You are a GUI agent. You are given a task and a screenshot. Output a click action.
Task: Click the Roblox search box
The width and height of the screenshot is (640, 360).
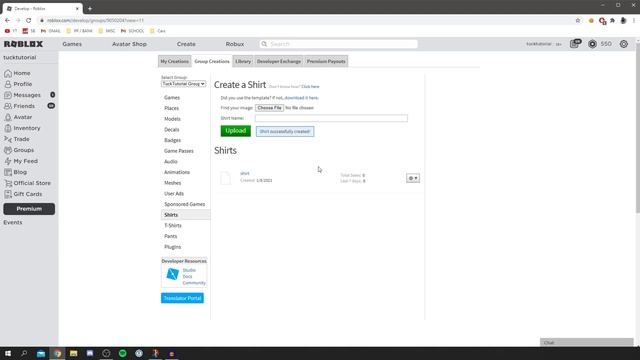click(338, 44)
